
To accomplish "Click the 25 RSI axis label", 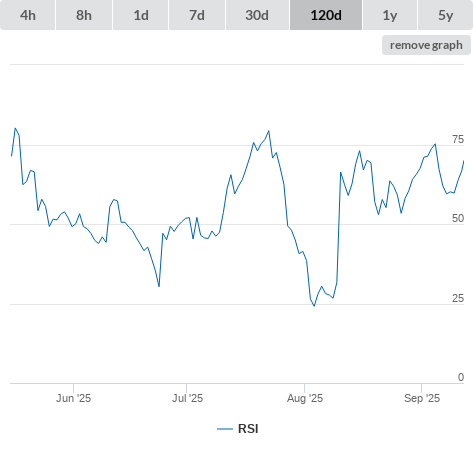I will [458, 298].
